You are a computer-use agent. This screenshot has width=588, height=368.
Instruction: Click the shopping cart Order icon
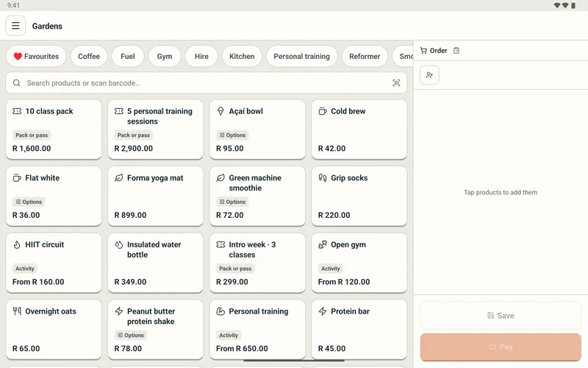[x=423, y=50]
